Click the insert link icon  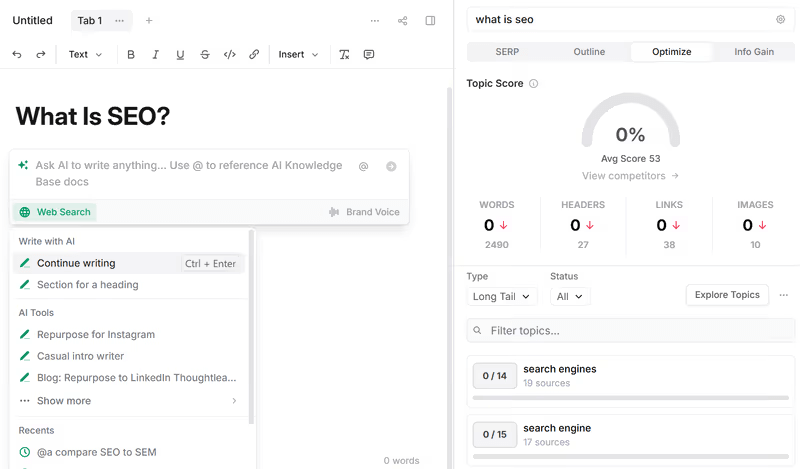(x=254, y=55)
